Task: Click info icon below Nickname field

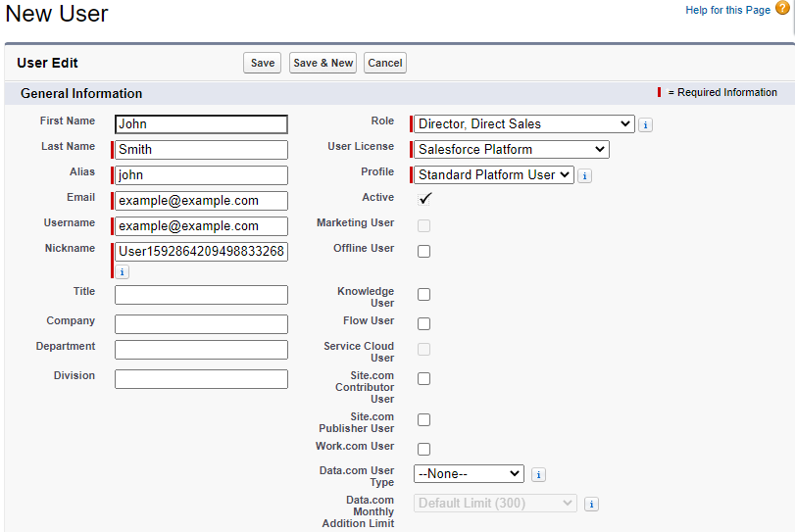Action: click(122, 272)
